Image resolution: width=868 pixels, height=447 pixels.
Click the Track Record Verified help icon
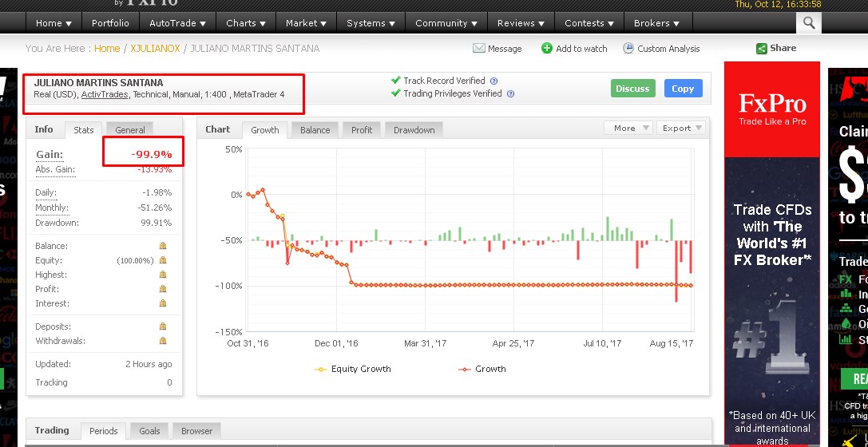point(494,81)
